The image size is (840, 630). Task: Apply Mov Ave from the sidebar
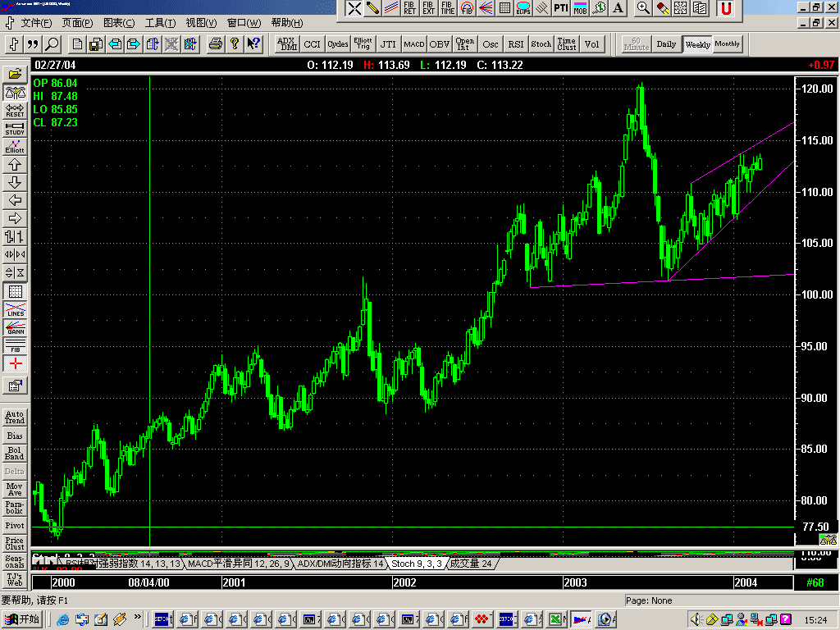click(x=15, y=489)
